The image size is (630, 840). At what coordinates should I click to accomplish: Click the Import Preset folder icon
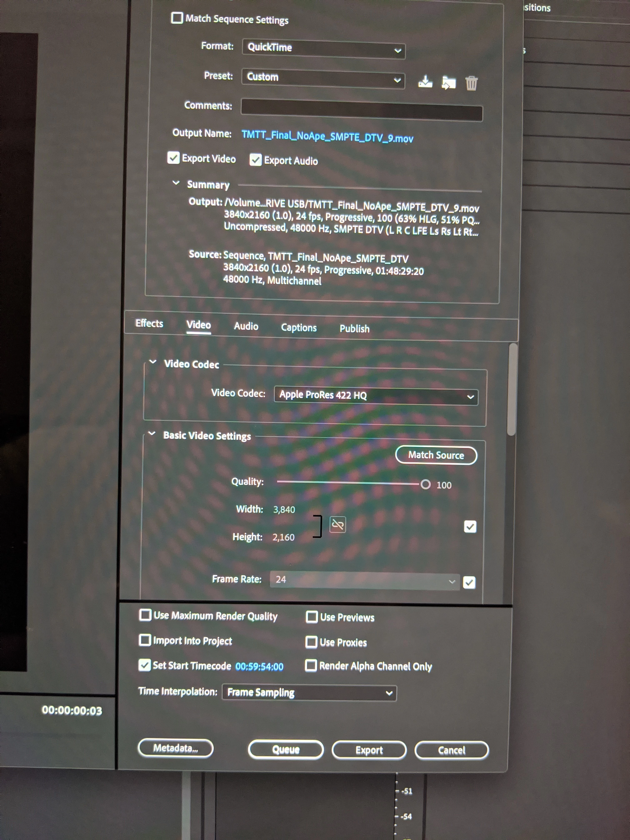pos(449,82)
